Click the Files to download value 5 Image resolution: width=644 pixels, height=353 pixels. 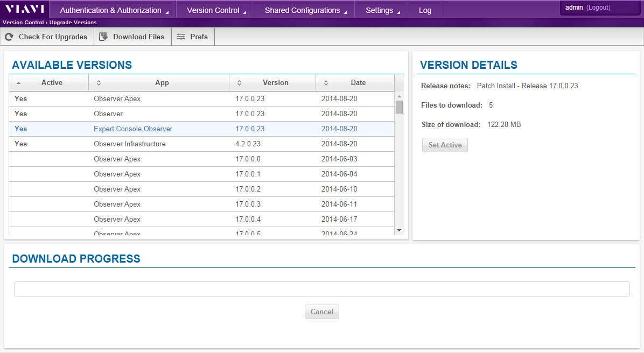coord(491,105)
